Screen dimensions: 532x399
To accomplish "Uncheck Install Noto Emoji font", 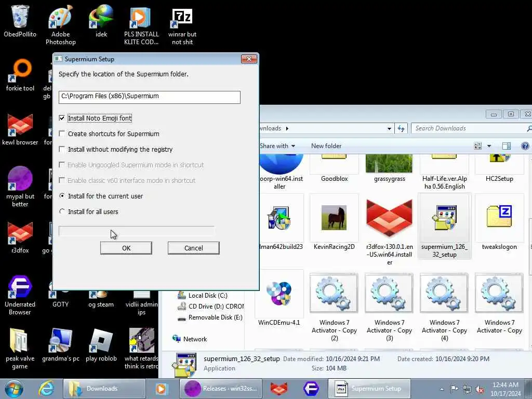I will tap(62, 118).
